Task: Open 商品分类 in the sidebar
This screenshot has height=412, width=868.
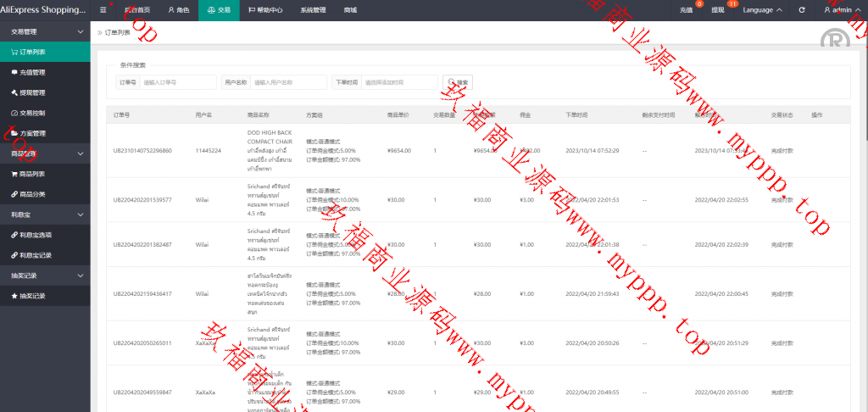Action: pos(32,194)
